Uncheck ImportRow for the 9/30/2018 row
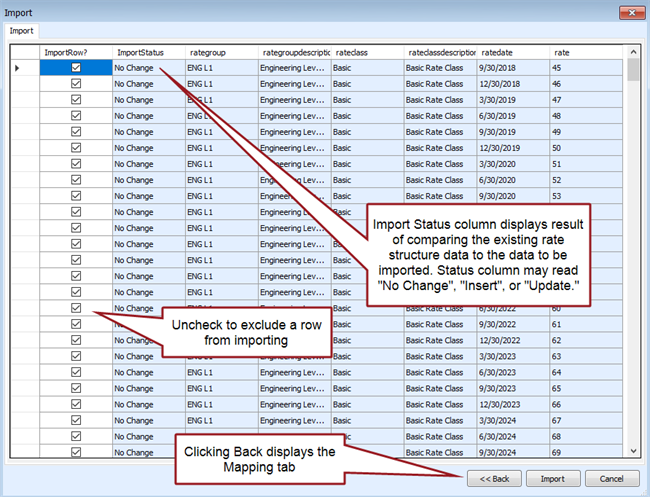The width and height of the screenshot is (650, 497). click(x=76, y=68)
